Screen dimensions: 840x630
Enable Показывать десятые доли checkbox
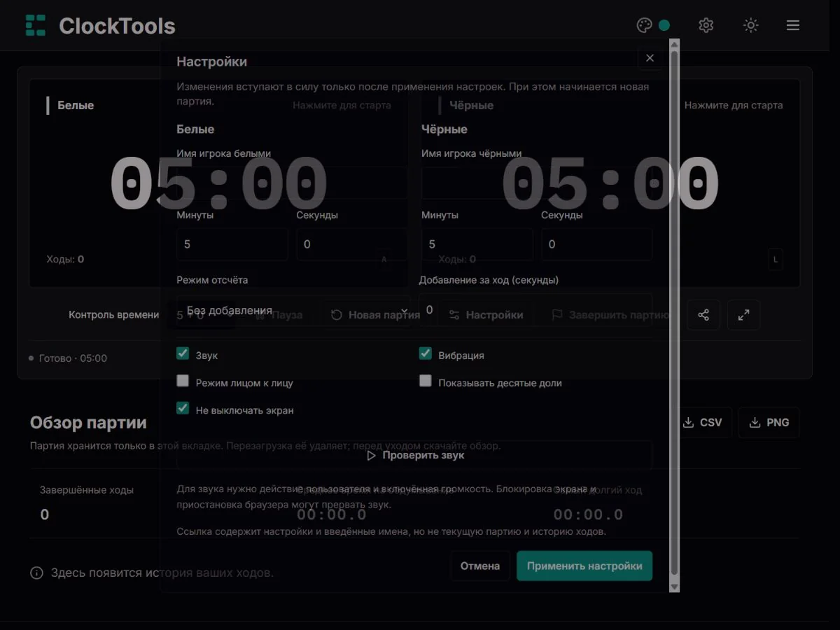pos(425,381)
